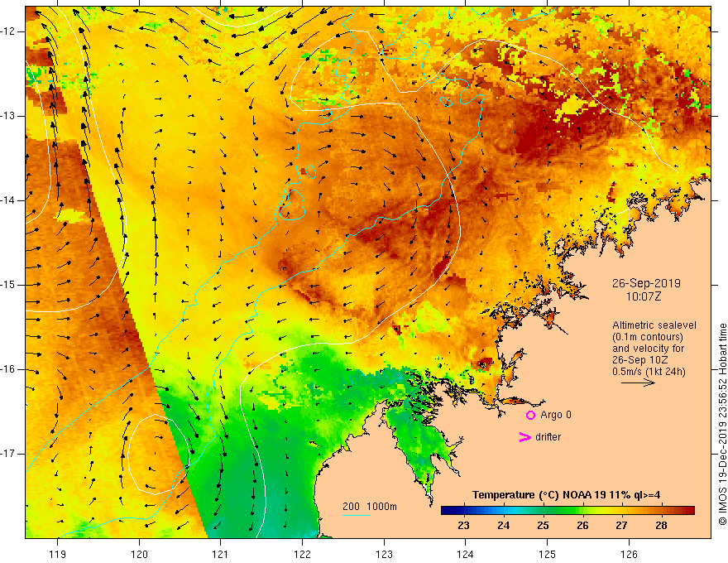The width and height of the screenshot is (728, 563).
Task: Click the 200 1000m depth label
Action: [x=370, y=507]
